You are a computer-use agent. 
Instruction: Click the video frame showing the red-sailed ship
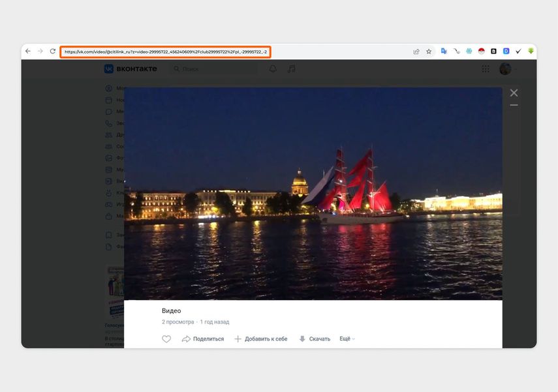pyautogui.click(x=313, y=194)
